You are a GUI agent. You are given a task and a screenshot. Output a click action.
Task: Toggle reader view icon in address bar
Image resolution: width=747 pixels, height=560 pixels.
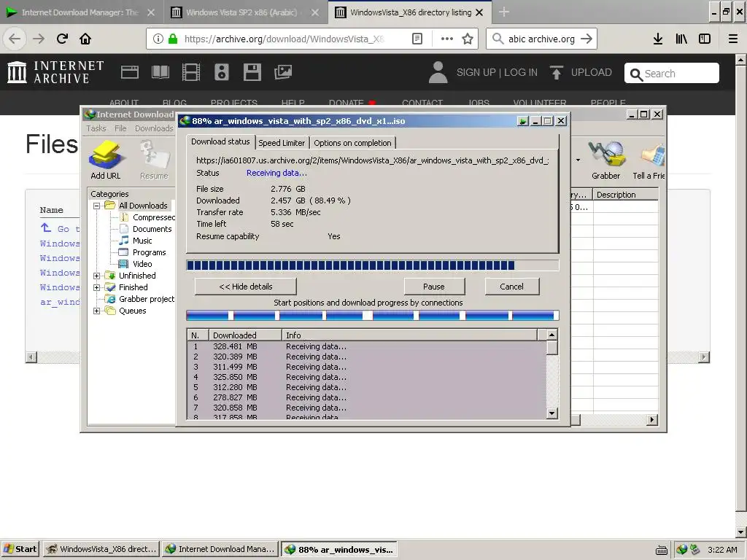[x=417, y=39]
